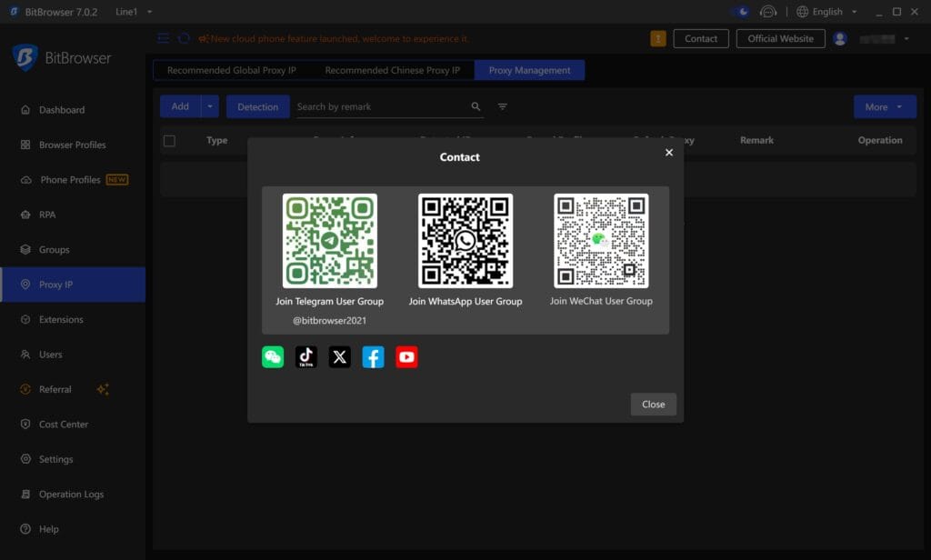The width and height of the screenshot is (931, 560).
Task: Open Browser Profiles in the sidebar
Action: (73, 145)
